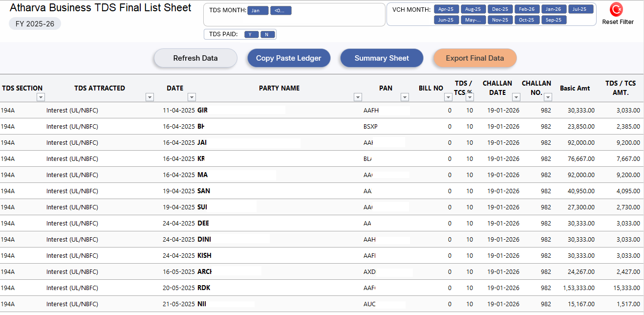Click the FY 2025-26 label
The width and height of the screenshot is (644, 315).
(x=35, y=23)
